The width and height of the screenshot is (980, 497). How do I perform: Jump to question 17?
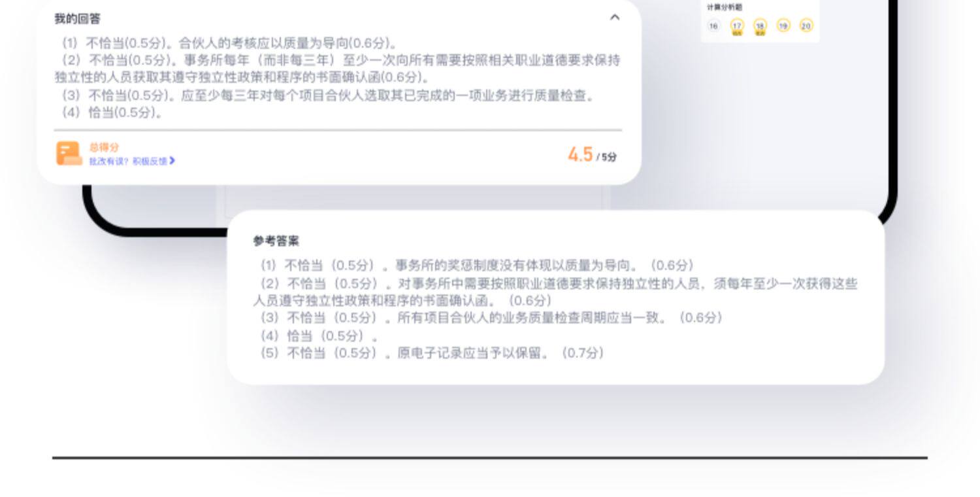click(x=737, y=26)
